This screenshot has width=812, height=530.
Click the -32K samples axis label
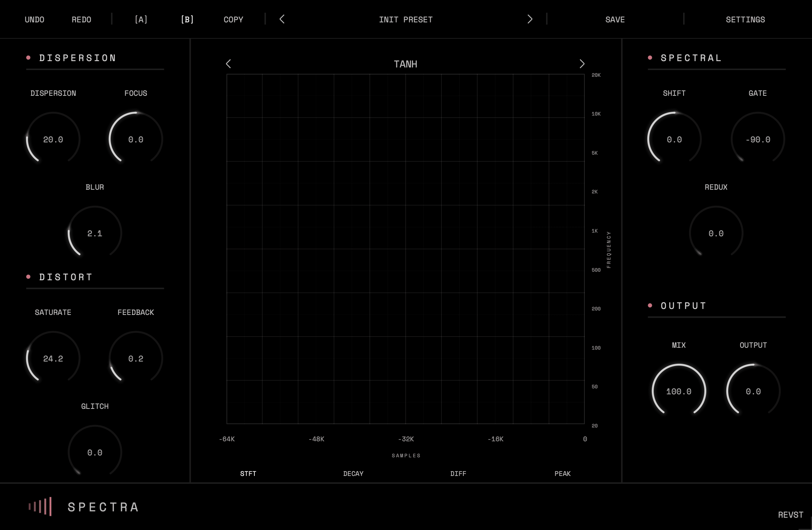[x=406, y=439]
